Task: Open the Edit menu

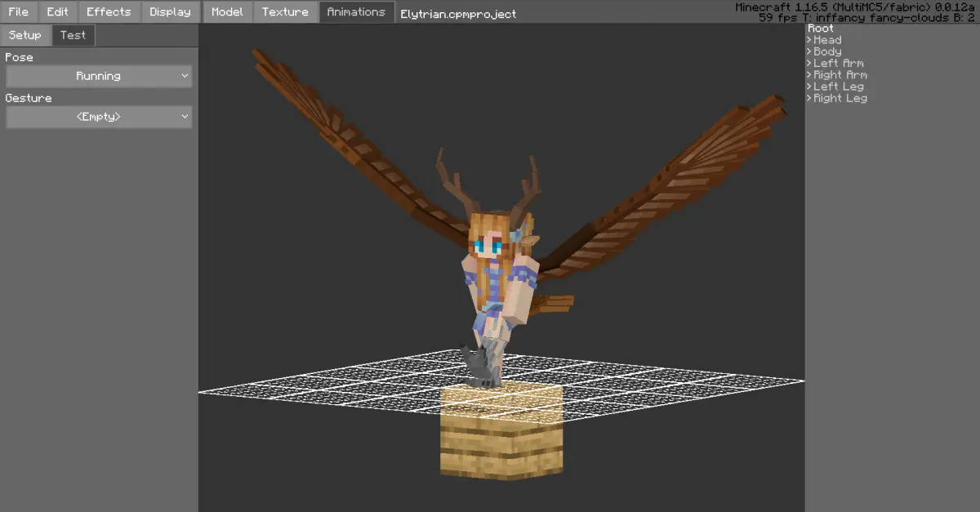Action: 58,11
